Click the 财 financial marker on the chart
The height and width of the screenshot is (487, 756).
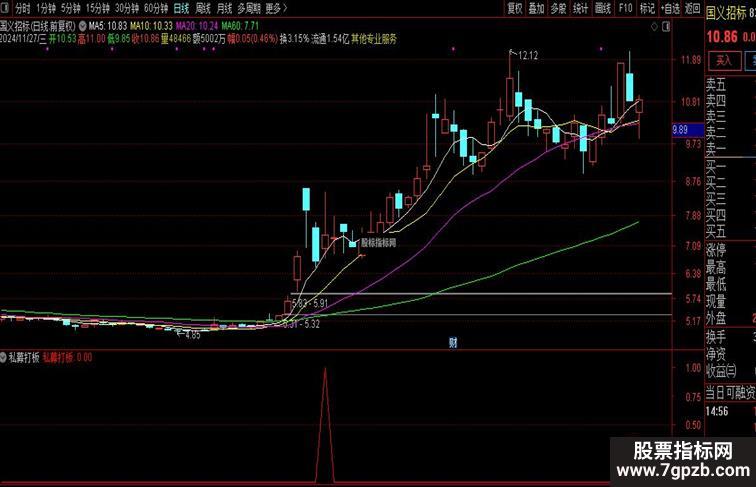point(453,343)
